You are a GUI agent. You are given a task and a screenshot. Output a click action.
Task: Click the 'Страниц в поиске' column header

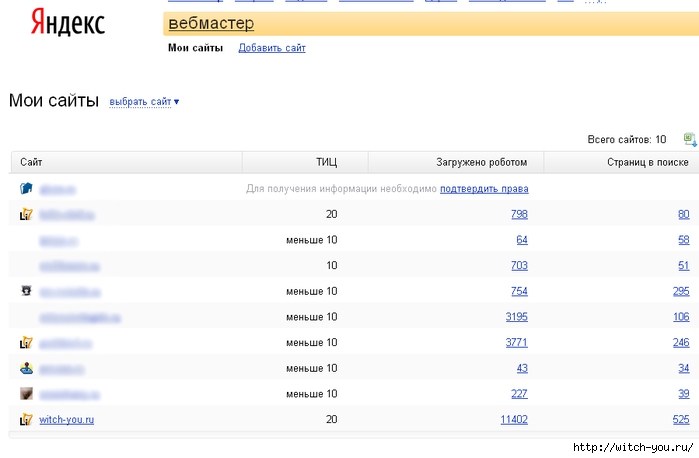coord(648,162)
